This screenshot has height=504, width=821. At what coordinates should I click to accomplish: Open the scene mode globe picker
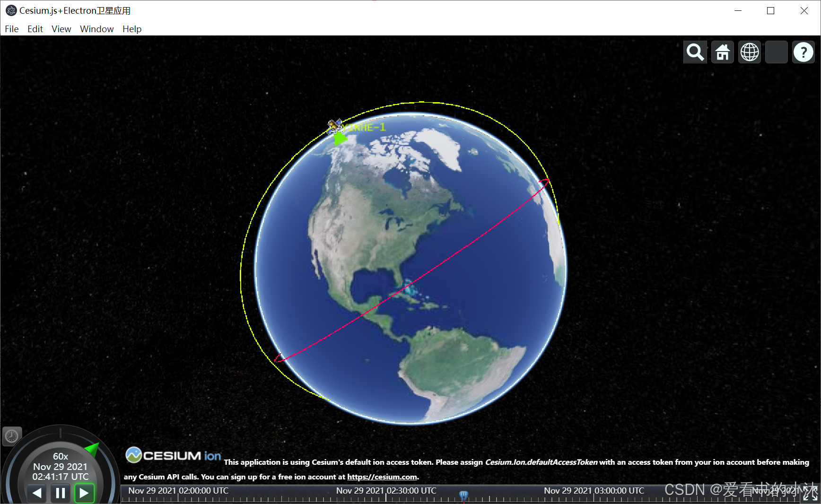point(750,52)
